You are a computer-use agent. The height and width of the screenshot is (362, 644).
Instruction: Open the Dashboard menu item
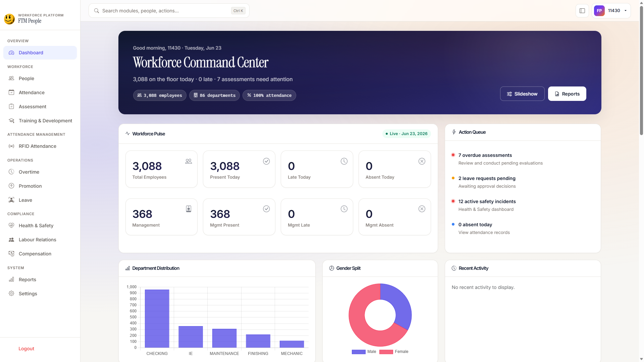(40, 53)
